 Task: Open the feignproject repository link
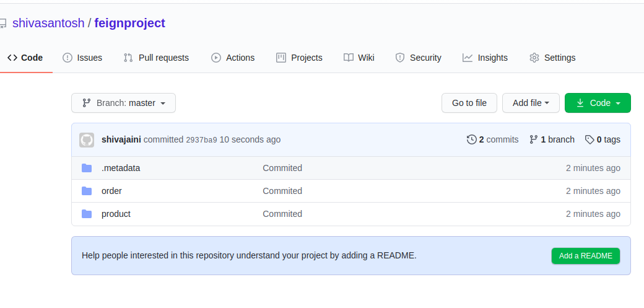[x=129, y=24]
